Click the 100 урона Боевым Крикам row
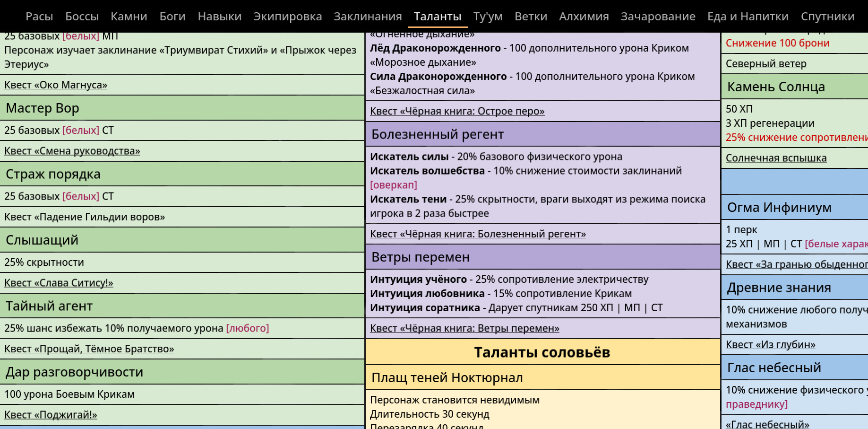868x429 pixels. (x=182, y=394)
